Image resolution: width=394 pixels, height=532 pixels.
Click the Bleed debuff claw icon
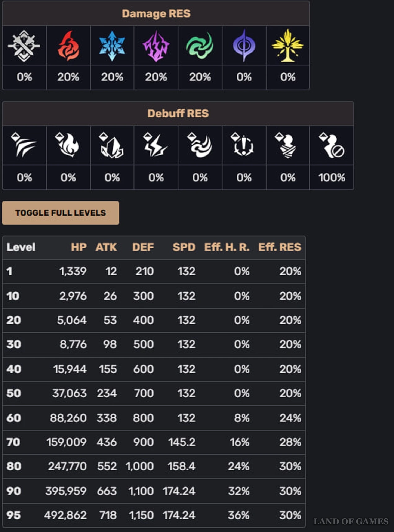[24, 145]
